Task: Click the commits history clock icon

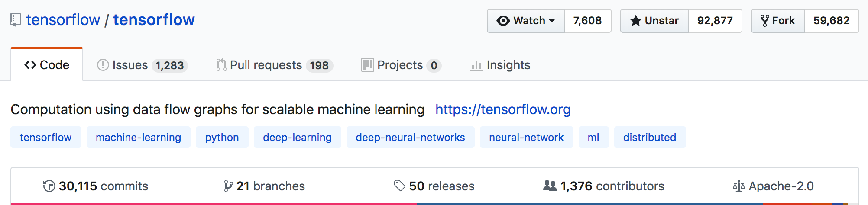Action: pos(49,186)
